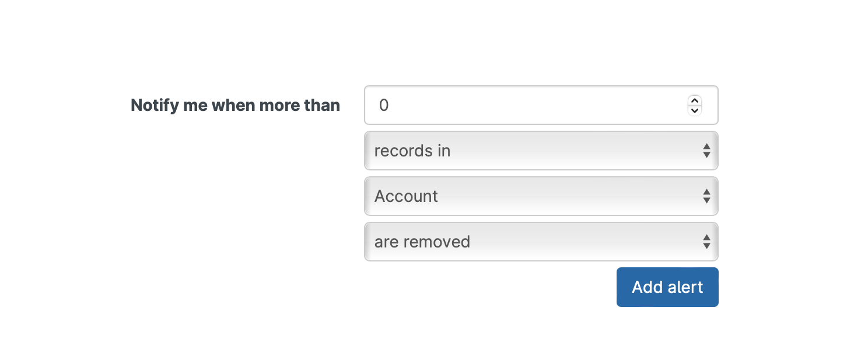Click the down triangle on Account selector
The width and height of the screenshot is (868, 349).
(706, 201)
